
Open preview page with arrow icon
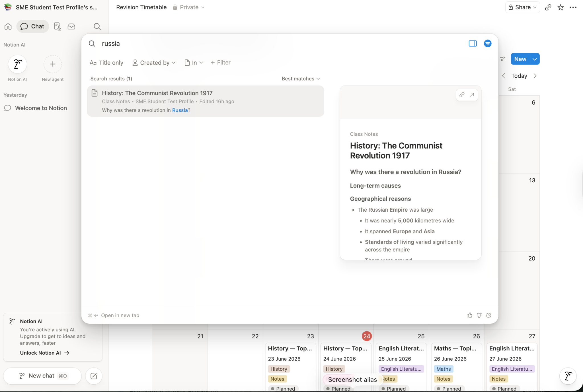pyautogui.click(x=472, y=95)
